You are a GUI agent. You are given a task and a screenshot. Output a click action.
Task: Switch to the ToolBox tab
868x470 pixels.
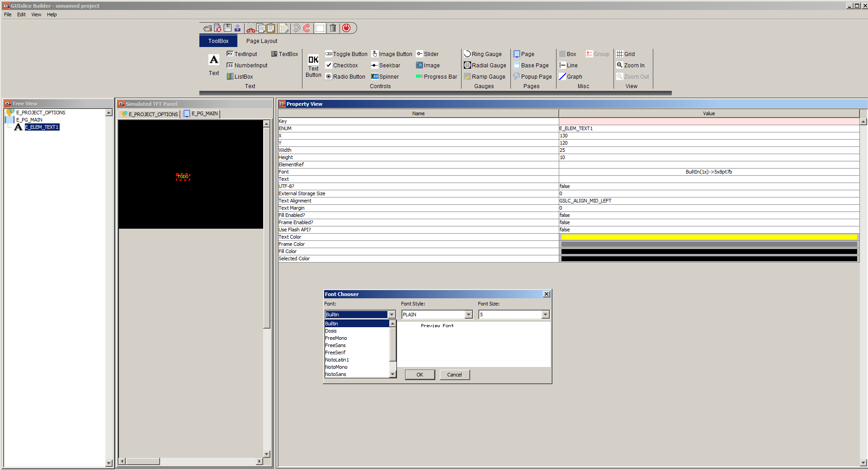coord(218,41)
